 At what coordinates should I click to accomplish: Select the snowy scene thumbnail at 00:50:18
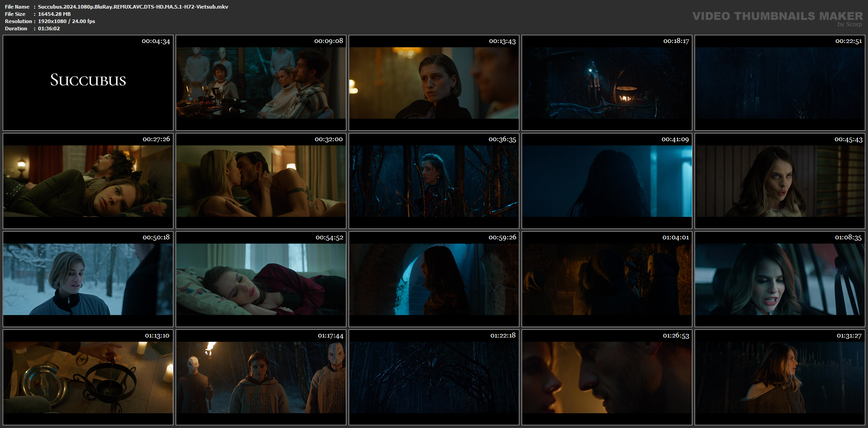coord(88,279)
